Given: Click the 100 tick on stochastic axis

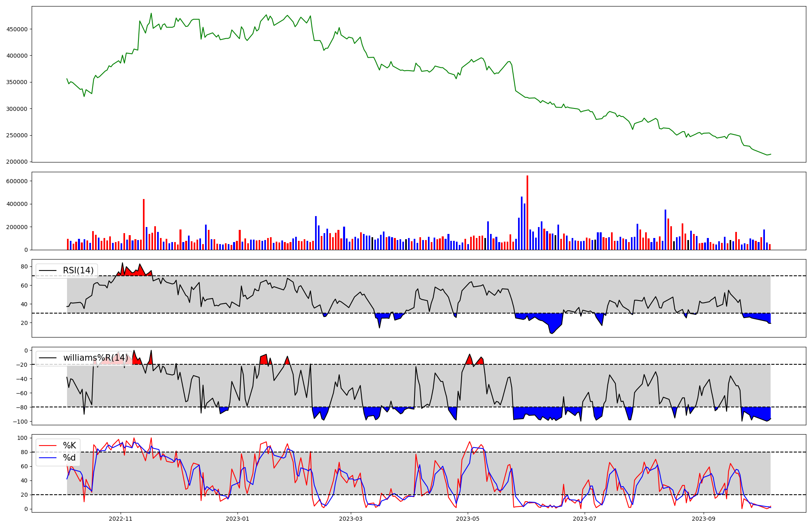Looking at the screenshot, I should click(x=23, y=438).
